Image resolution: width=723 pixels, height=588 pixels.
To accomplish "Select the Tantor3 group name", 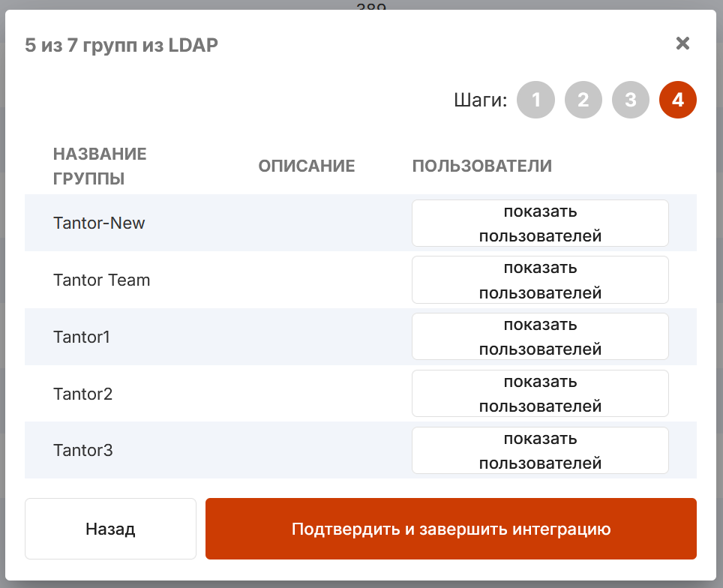I will tap(83, 450).
